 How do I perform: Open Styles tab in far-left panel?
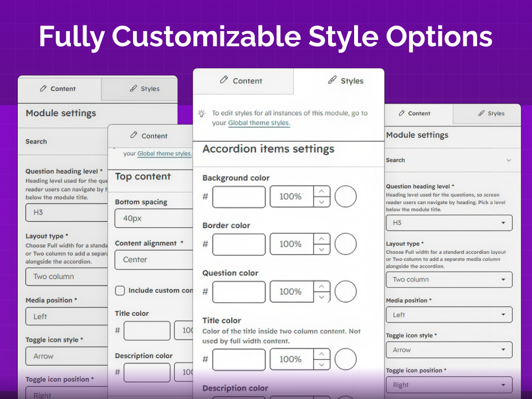click(139, 89)
